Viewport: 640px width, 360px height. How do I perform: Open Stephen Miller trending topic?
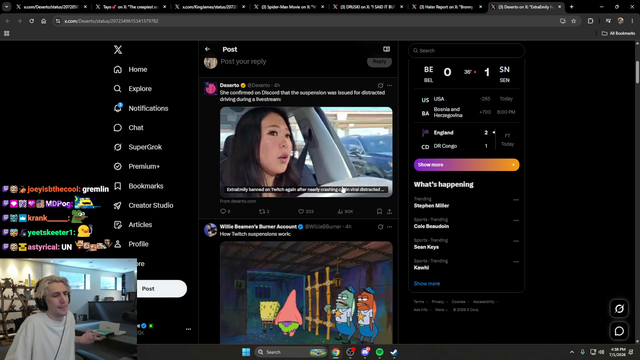[x=431, y=206]
